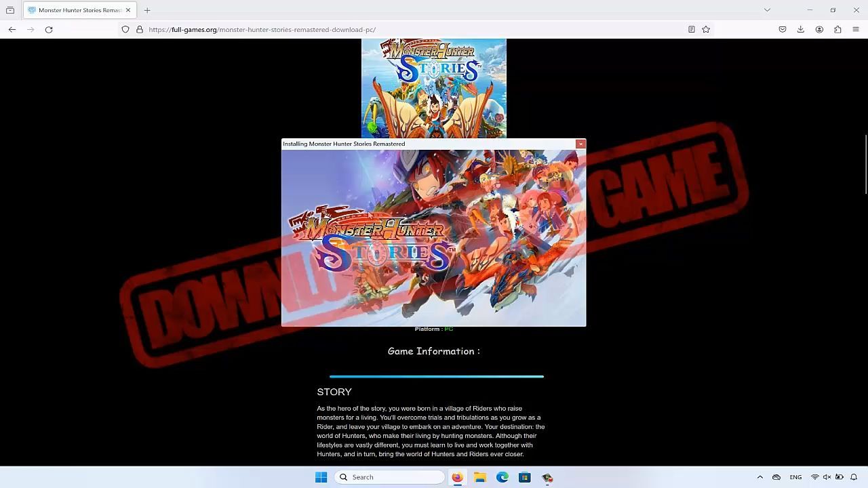The width and height of the screenshot is (868, 488).
Task: Open the Pocket save icon
Action: pyautogui.click(x=783, y=29)
